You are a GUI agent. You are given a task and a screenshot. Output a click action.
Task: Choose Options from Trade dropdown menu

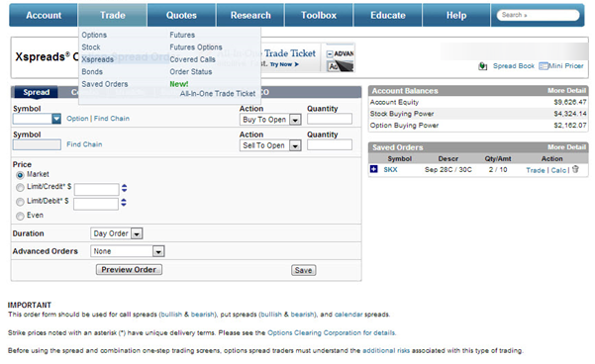tap(94, 35)
